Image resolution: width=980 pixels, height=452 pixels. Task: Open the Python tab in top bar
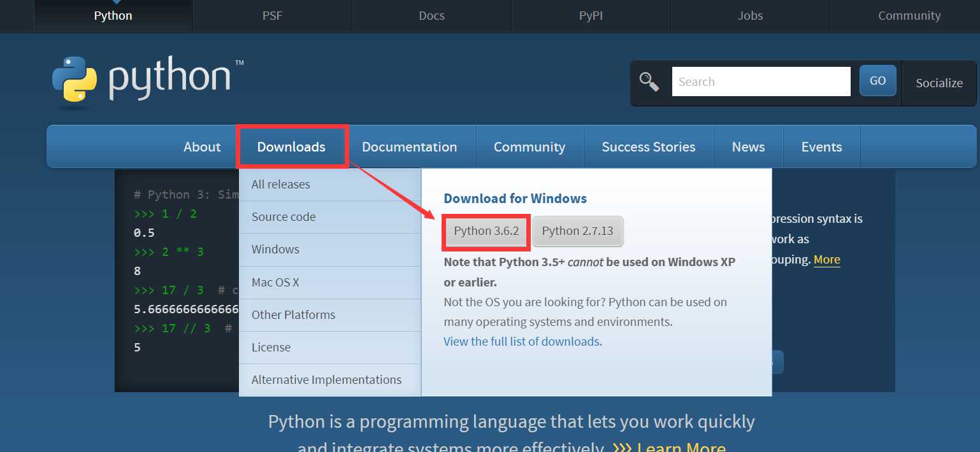113,16
